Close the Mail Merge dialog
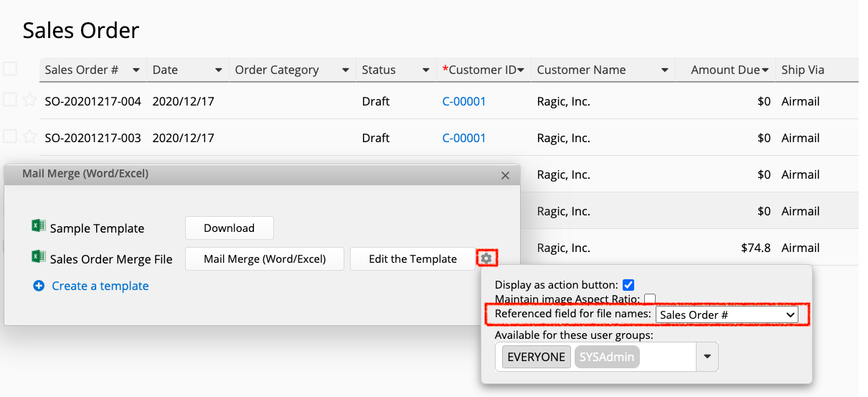The image size is (868, 397). click(x=505, y=175)
